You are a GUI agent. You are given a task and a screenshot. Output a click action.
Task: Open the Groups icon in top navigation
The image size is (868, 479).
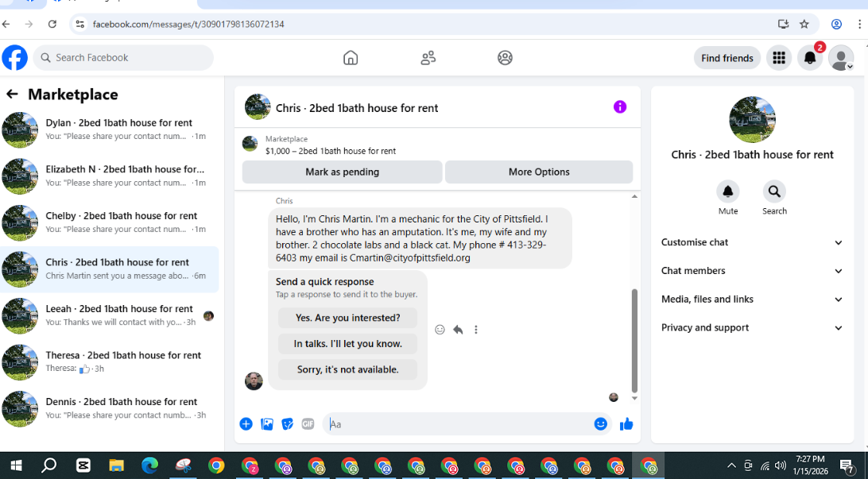pyautogui.click(x=505, y=57)
